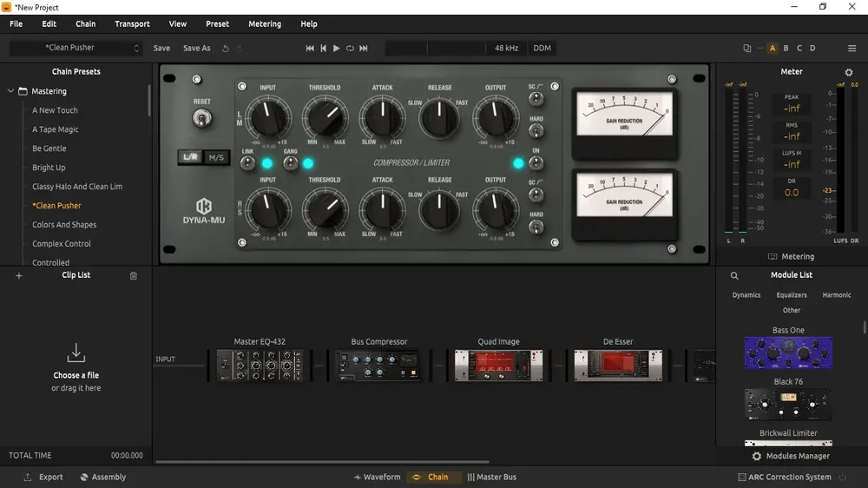Add a clip with plus icon

19,275
